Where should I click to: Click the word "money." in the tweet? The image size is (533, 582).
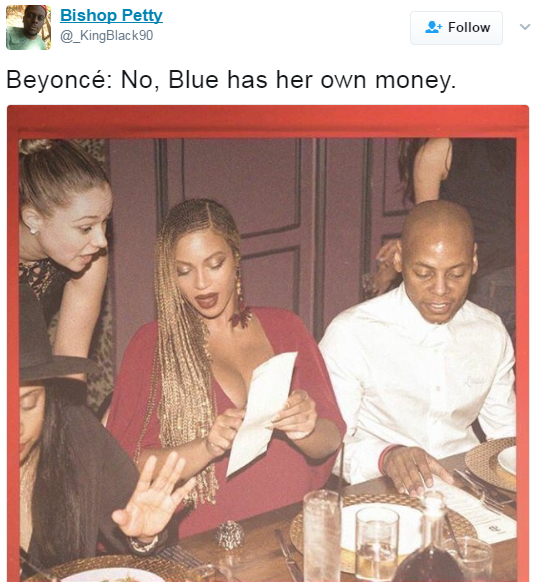[x=415, y=81]
